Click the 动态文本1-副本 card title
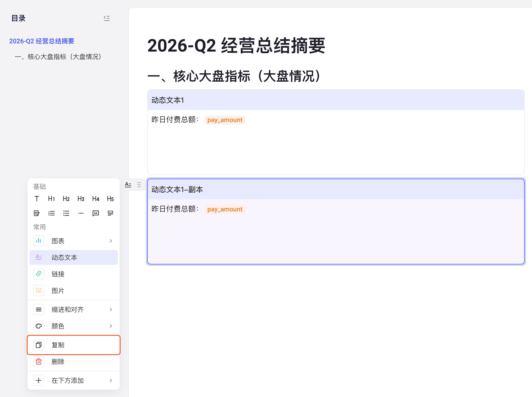The width and height of the screenshot is (532, 397). click(177, 190)
